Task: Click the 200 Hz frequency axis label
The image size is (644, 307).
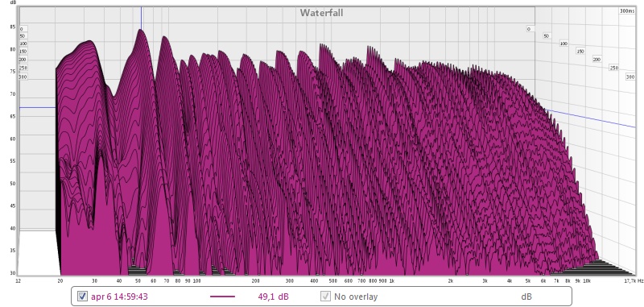Action: click(255, 280)
